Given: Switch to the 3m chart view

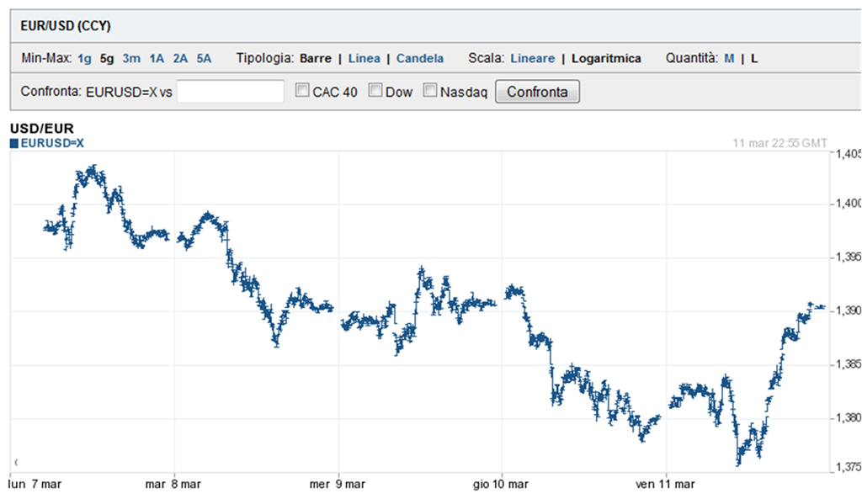Looking at the screenshot, I should (130, 58).
